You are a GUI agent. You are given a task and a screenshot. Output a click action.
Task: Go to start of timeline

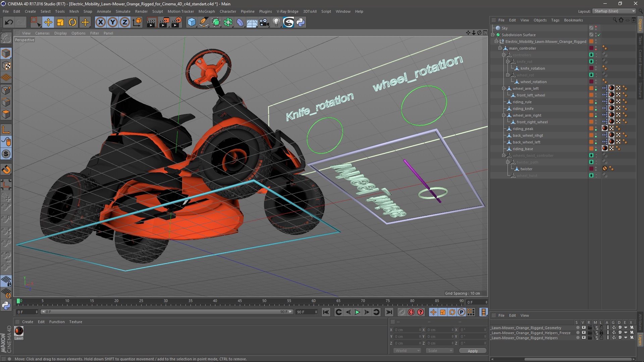tap(326, 312)
